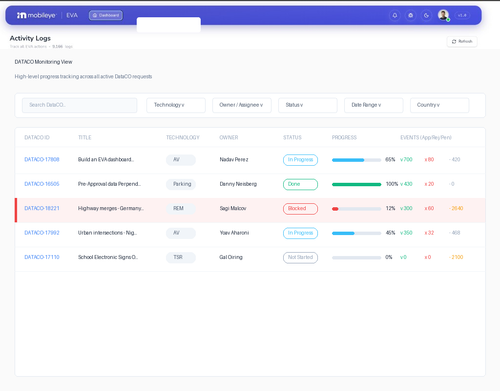This screenshot has width=500, height=391.
Task: Click approved count v700
Action: click(406, 160)
